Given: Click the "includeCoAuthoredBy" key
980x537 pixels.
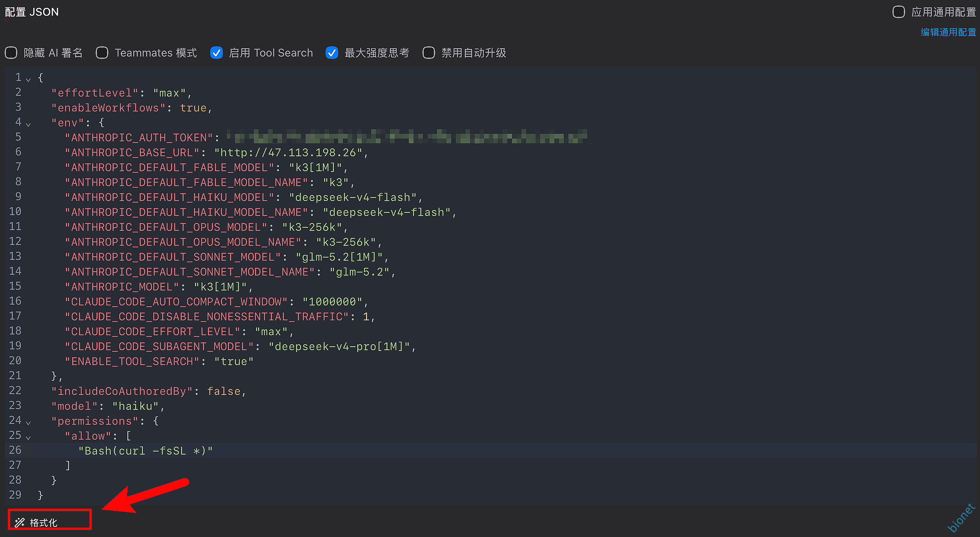Looking at the screenshot, I should [x=122, y=391].
